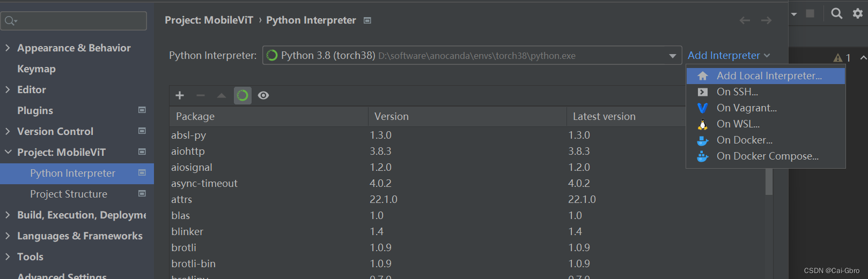Select On Docker menu item

(766, 140)
